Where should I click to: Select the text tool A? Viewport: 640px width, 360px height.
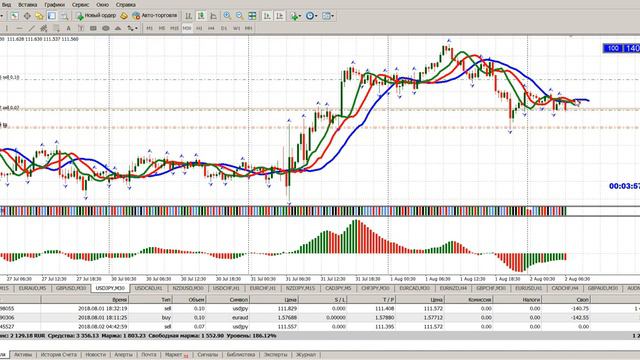[69, 28]
